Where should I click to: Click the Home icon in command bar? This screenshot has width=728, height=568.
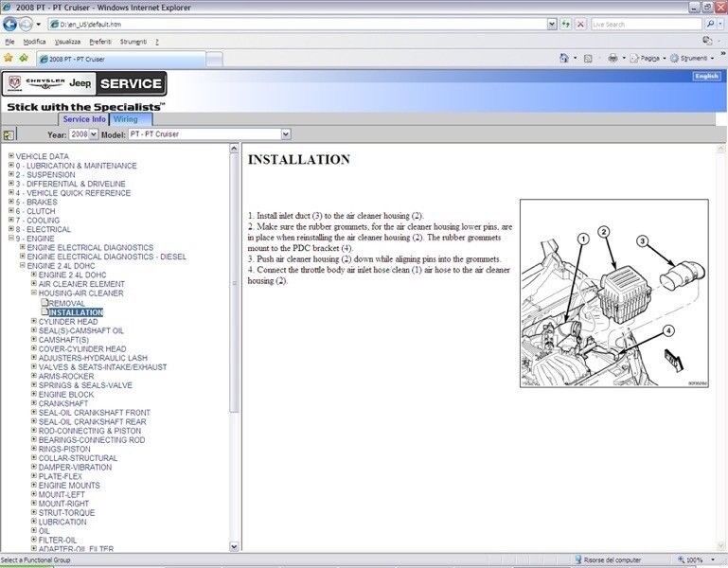(x=565, y=58)
